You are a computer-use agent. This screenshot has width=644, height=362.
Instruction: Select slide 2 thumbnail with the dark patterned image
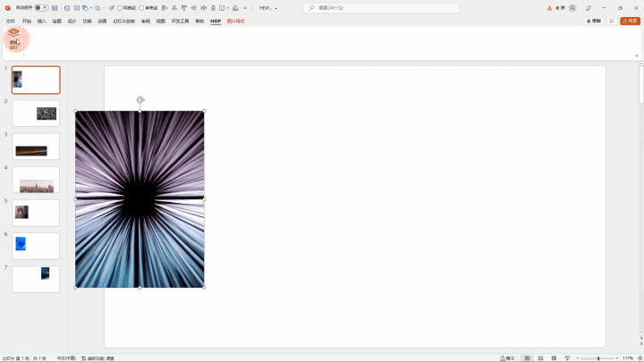(x=36, y=114)
